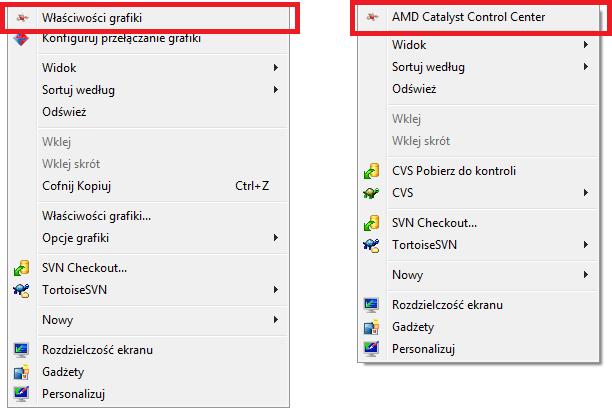Expand the Nowy submenu arrow in right menu

[586, 275]
